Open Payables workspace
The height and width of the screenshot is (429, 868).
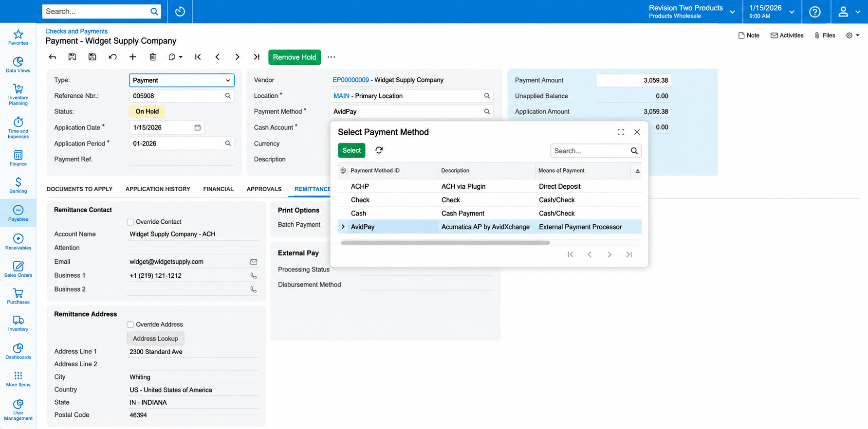click(x=18, y=213)
